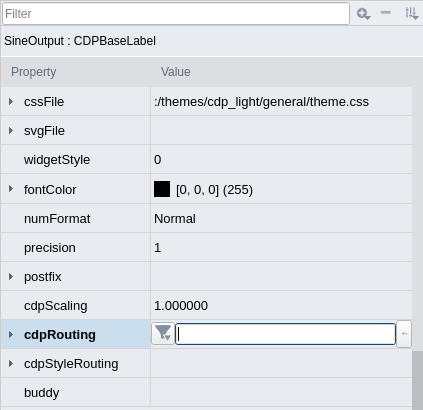Select the numFormat Normal value
The image size is (423, 410).
175,219
